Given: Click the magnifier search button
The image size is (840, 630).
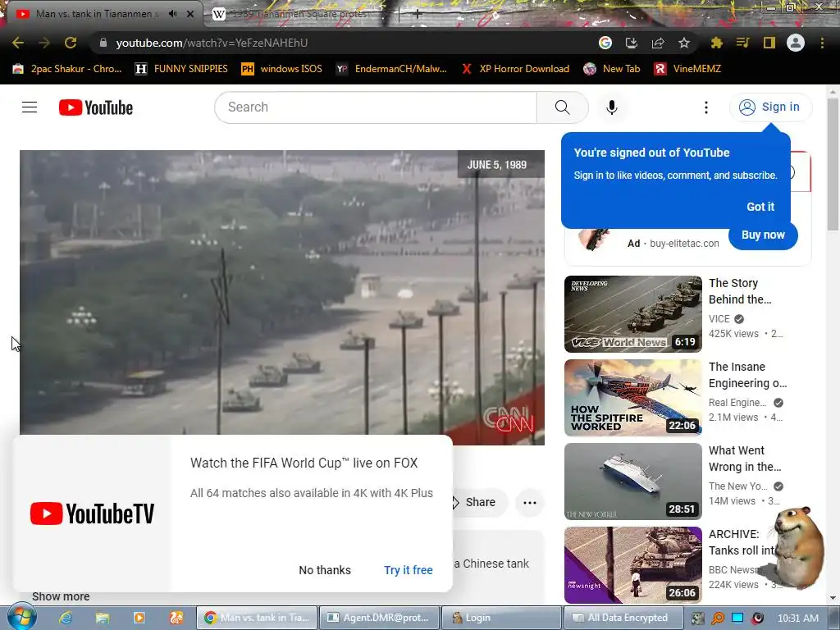Looking at the screenshot, I should (563, 107).
